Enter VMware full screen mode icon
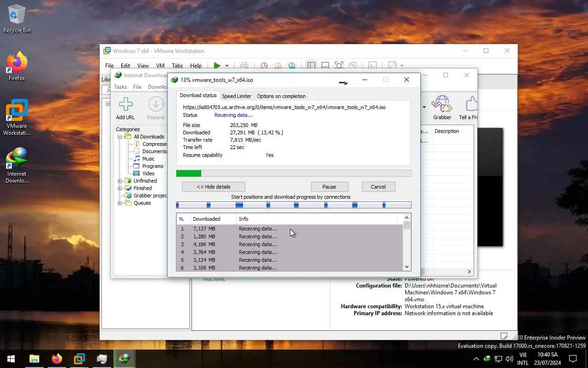This screenshot has width=588, height=368. [339, 66]
